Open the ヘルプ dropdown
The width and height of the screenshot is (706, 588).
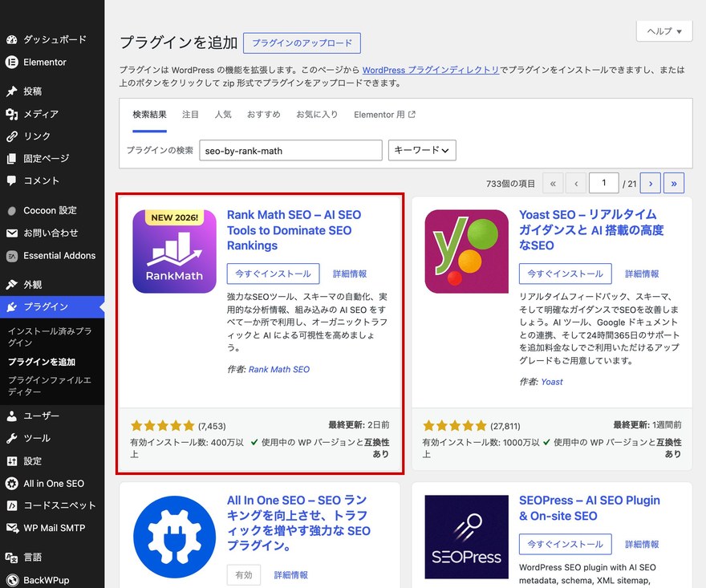point(664,31)
